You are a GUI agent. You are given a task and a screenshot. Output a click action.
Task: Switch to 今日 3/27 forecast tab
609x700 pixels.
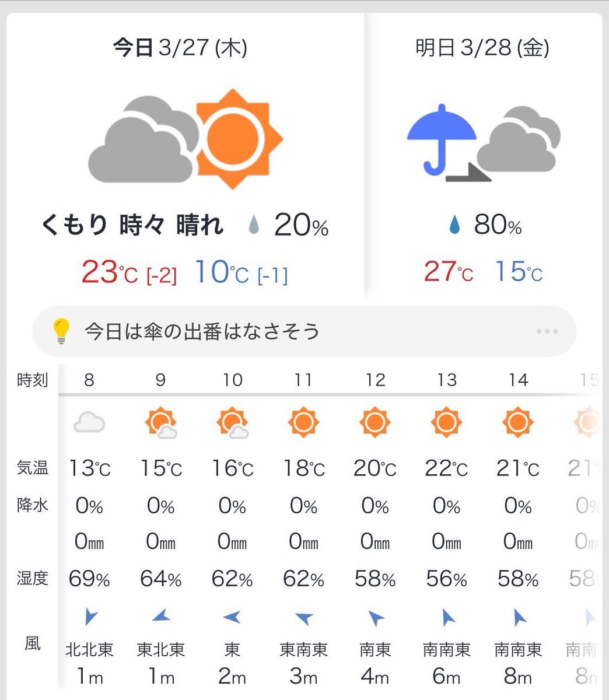coord(180,48)
